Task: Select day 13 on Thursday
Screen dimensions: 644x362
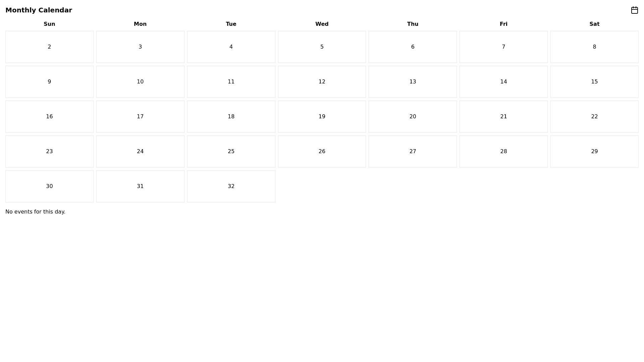Action: click(413, 82)
